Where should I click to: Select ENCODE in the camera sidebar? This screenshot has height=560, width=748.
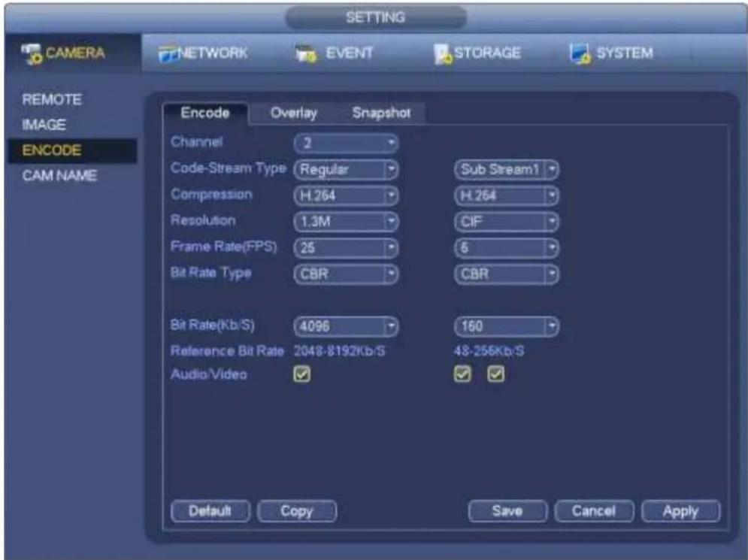72,150
